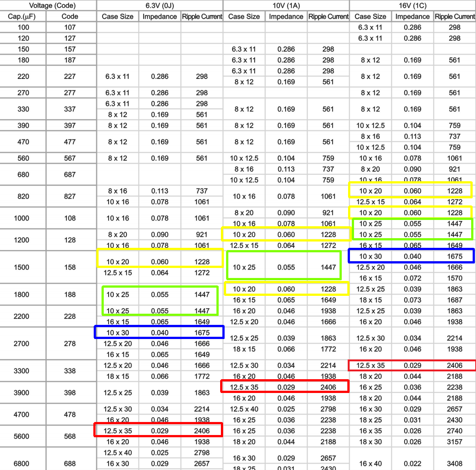Click the code cell "108"
This screenshot has width=476, height=470.
point(70,218)
